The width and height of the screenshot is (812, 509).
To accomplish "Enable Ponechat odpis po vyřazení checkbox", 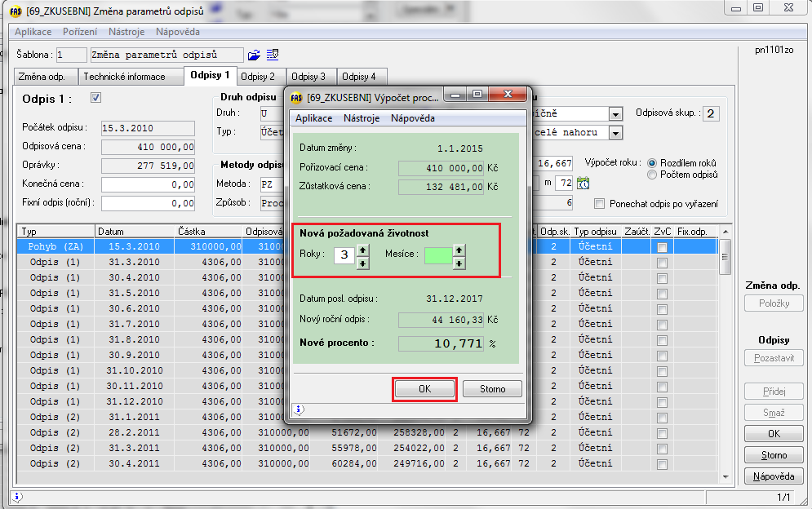I will click(600, 203).
